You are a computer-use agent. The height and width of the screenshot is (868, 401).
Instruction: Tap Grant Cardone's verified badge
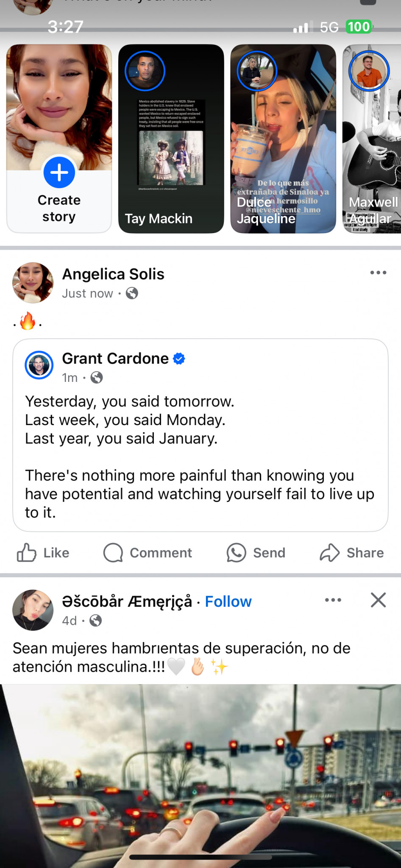point(179,359)
